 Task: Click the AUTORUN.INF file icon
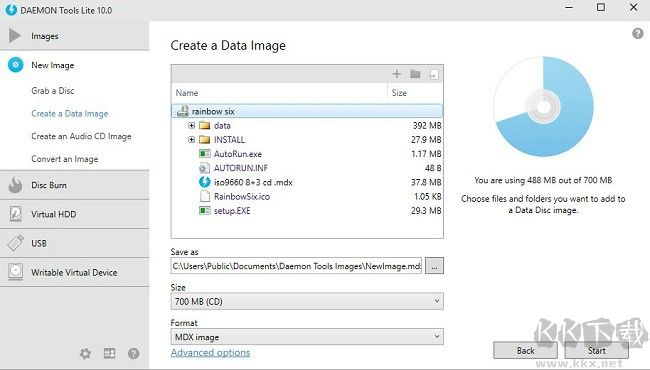204,168
